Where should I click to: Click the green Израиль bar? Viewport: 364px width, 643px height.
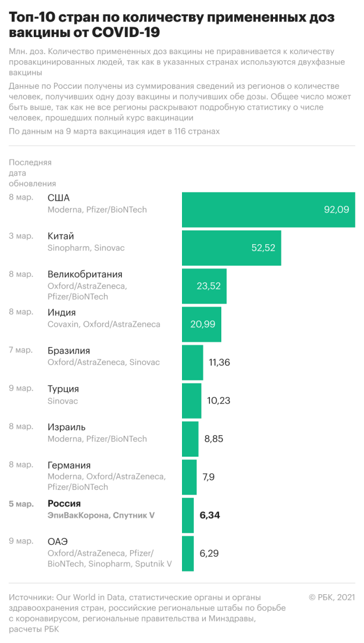(190, 439)
